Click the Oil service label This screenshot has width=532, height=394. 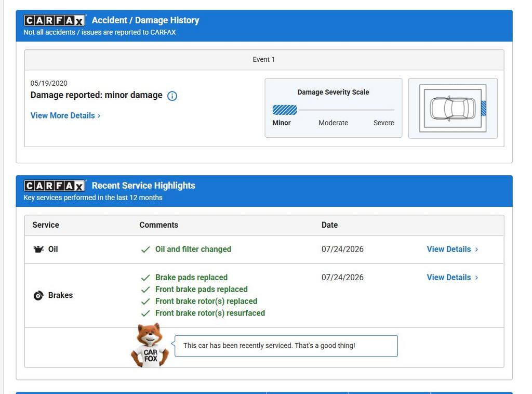click(x=53, y=249)
